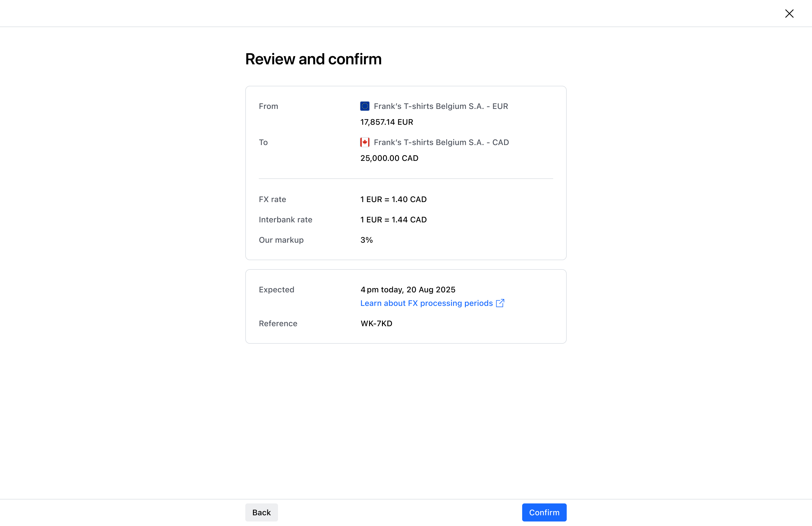Viewport: 812px width, 526px height.
Task: Select the 25,000.00 CAD amount
Action: pos(389,158)
